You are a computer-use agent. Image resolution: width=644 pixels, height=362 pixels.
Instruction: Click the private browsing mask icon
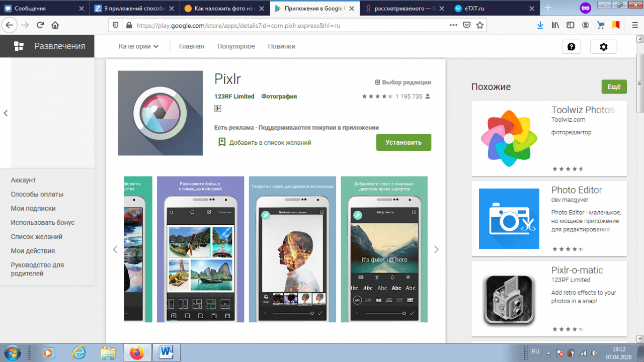(x=585, y=8)
